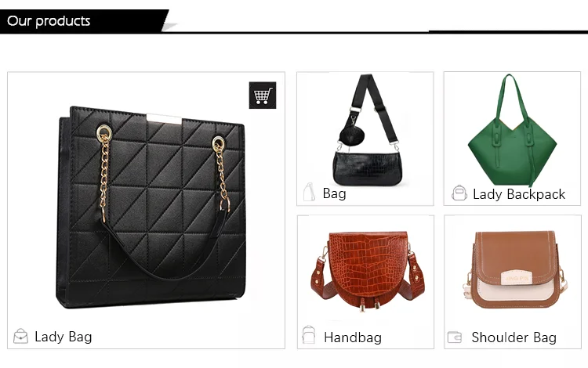Viewport: 588px width, 368px height.
Task: View the green tote bag image
Action: [x=513, y=130]
